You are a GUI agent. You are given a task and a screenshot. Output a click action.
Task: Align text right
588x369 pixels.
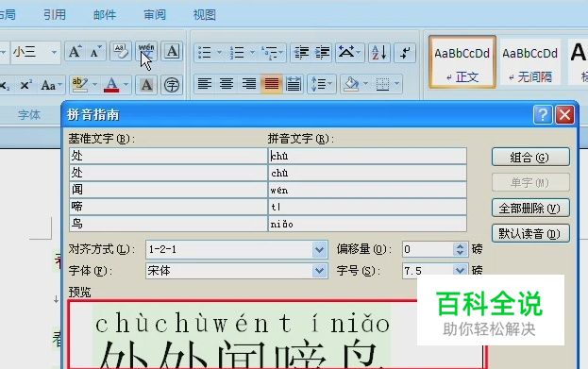[x=248, y=84]
